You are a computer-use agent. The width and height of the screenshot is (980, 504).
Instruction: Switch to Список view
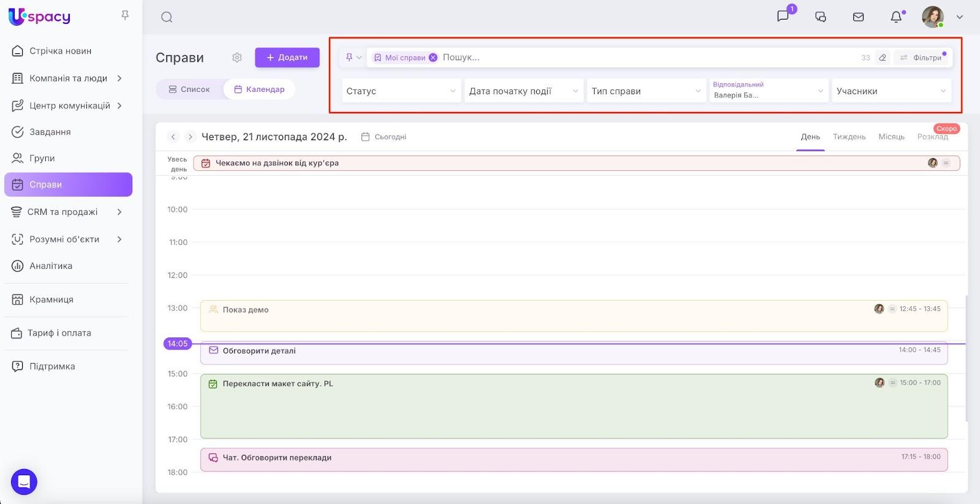coord(189,89)
